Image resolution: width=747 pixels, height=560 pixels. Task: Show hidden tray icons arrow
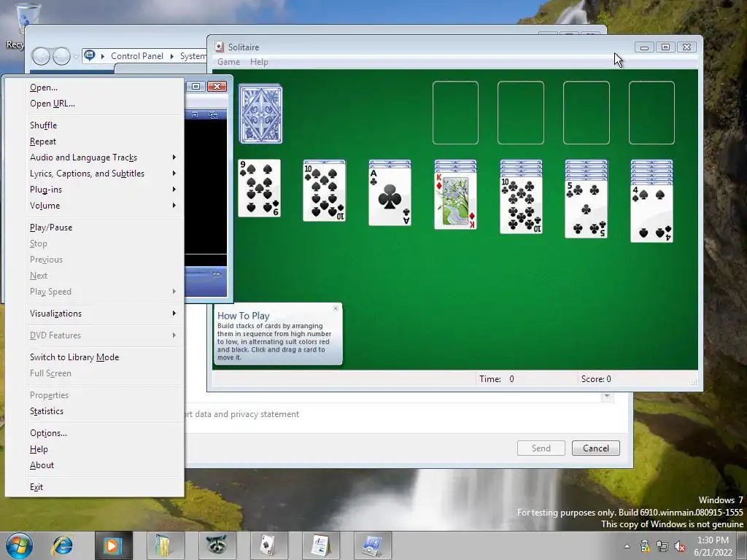pos(627,546)
